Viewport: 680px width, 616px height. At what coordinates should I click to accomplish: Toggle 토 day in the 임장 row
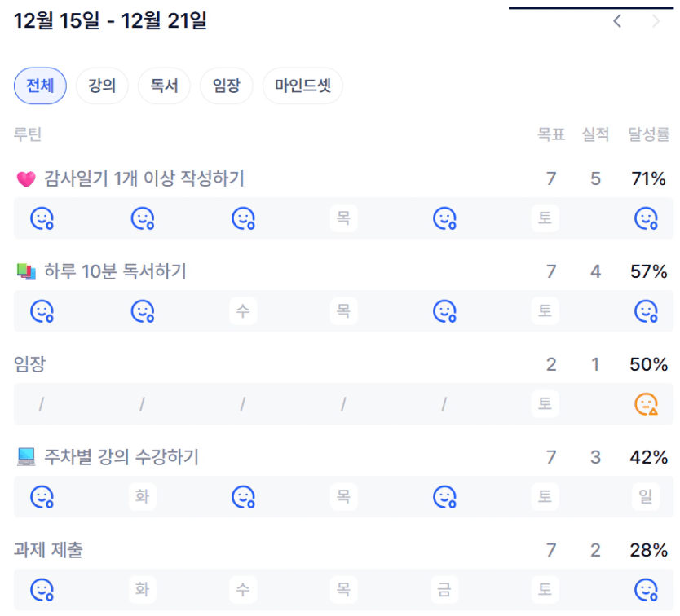pyautogui.click(x=545, y=404)
